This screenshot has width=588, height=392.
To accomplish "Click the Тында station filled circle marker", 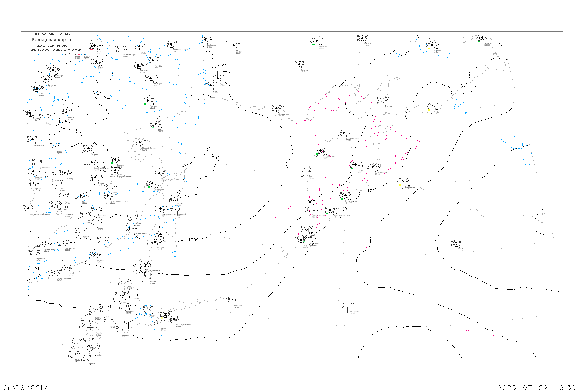I will click(x=37, y=88).
